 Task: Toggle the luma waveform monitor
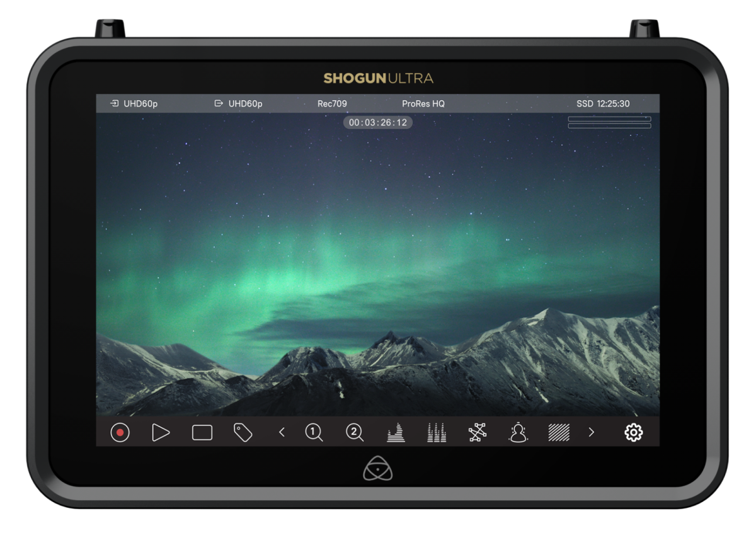pos(396,432)
